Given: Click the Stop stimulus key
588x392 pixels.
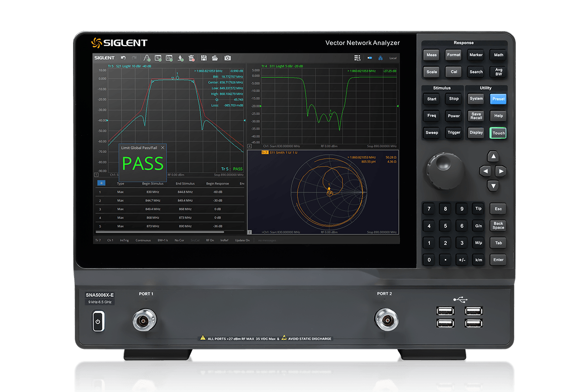Looking at the screenshot, I should (x=454, y=98).
